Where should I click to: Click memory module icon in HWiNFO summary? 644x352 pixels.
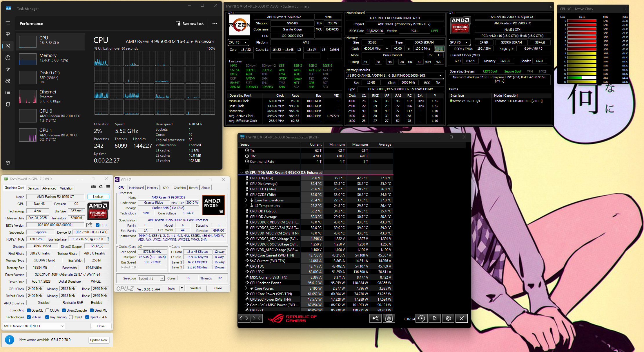pyautogui.click(x=439, y=49)
